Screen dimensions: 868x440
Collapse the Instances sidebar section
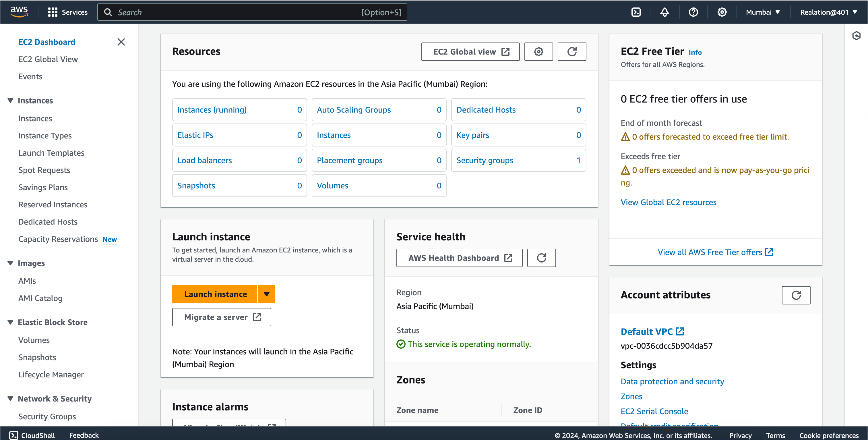tap(10, 101)
